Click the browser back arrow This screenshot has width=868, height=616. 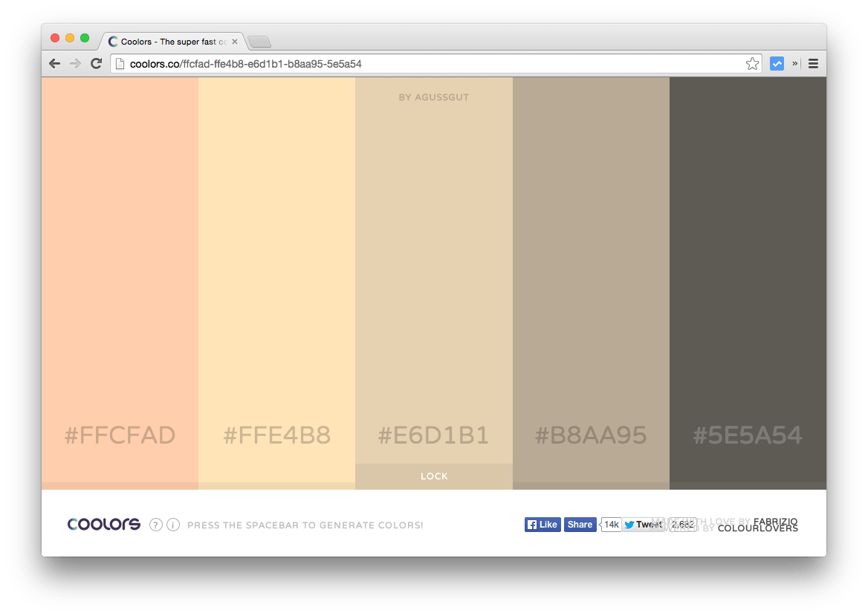(54, 64)
